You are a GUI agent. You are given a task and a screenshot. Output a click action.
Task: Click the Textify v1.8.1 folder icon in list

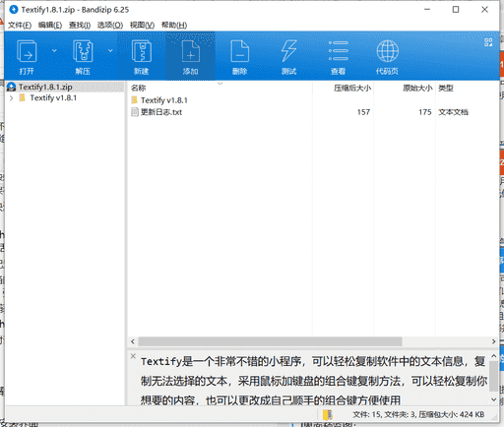pos(135,100)
